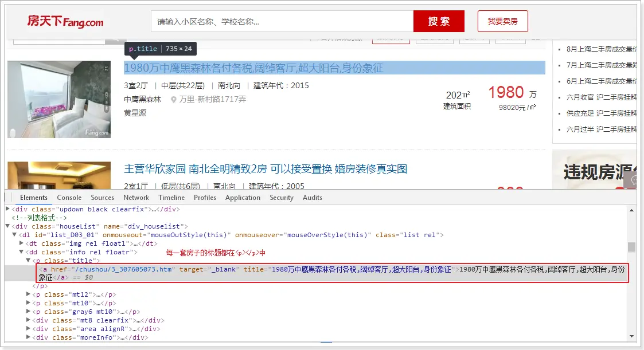Click the 我要卖房 button
The height and width of the screenshot is (350, 644).
(x=502, y=21)
